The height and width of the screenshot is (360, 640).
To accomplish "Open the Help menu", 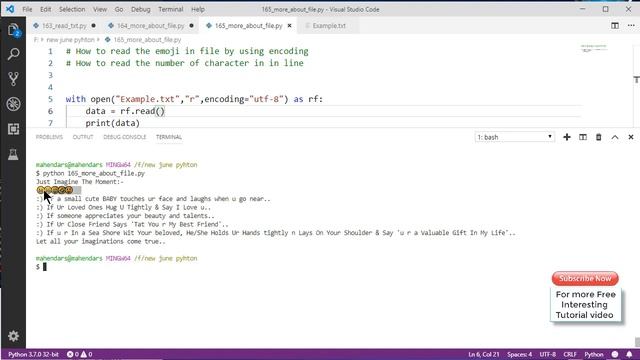I will click(x=198, y=9).
